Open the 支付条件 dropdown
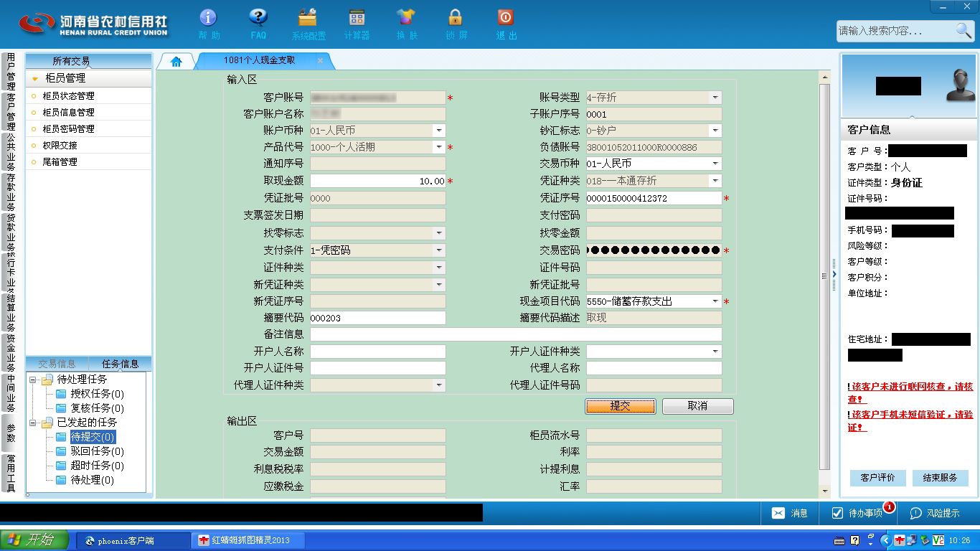 pos(439,250)
